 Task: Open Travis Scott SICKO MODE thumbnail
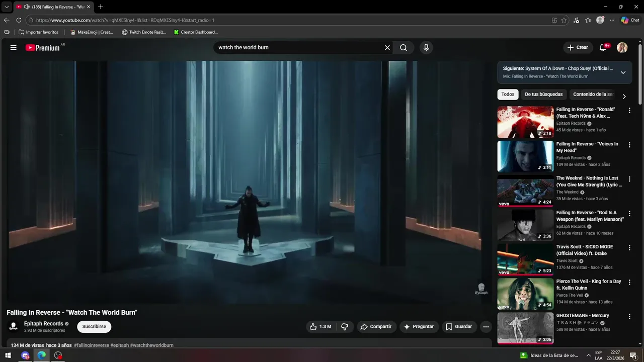pos(525,259)
